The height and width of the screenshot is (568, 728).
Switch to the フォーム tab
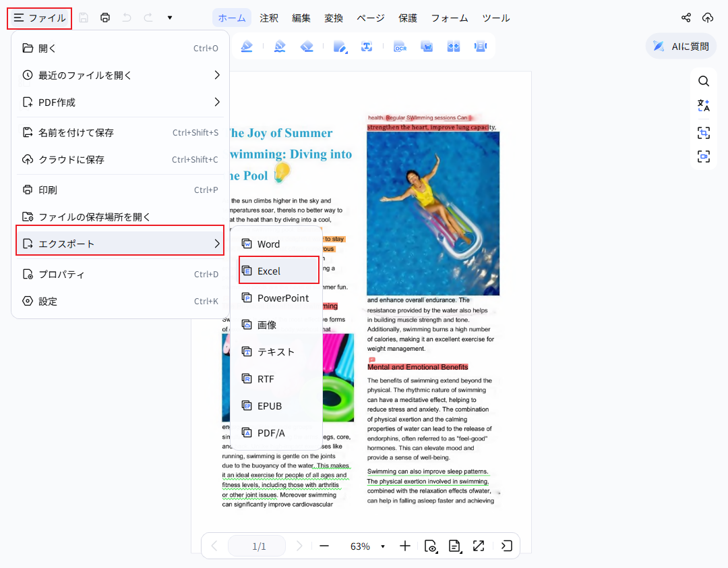click(450, 18)
